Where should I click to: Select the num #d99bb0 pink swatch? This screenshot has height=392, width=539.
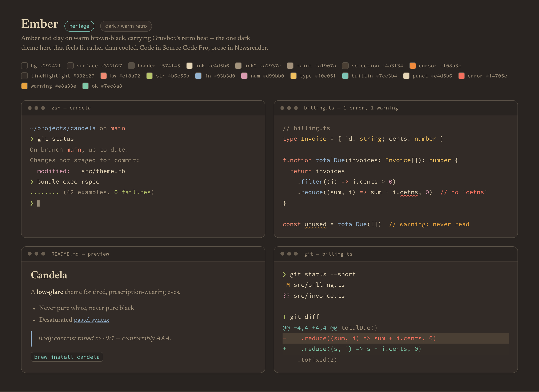tap(244, 76)
